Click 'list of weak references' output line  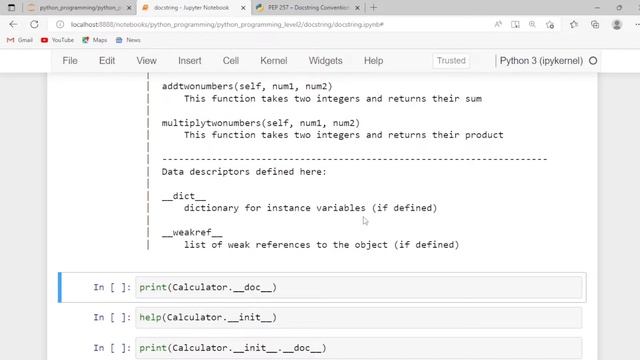[321, 245]
